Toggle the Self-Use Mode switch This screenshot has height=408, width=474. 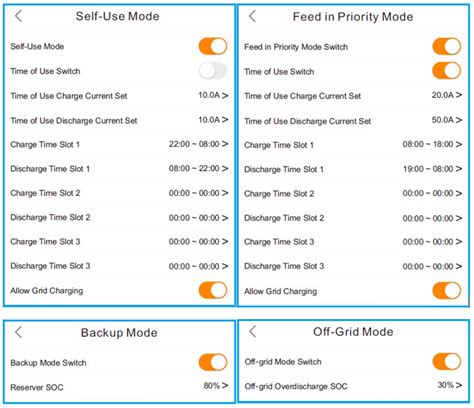coord(213,46)
